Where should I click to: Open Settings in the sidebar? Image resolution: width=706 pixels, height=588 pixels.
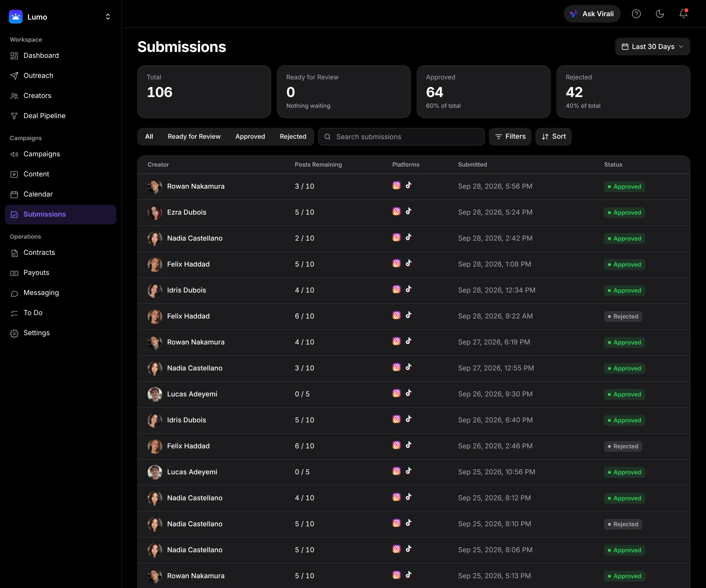tap(61, 333)
